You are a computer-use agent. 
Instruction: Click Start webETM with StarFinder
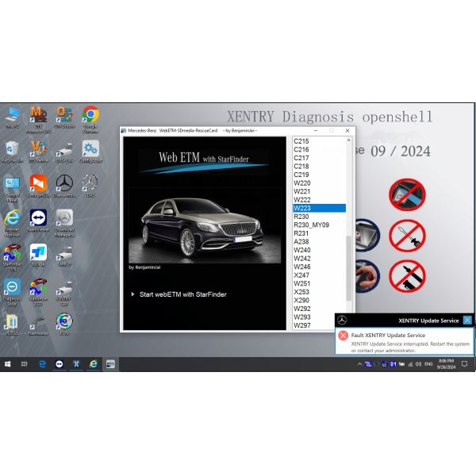point(182,294)
